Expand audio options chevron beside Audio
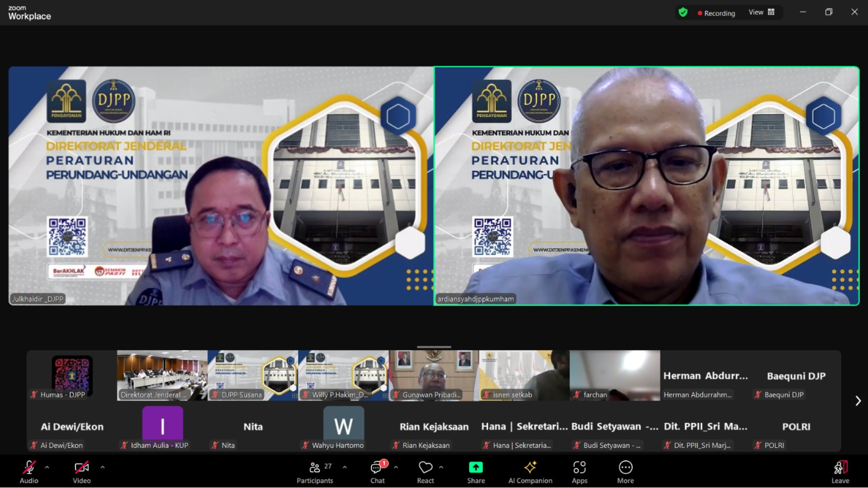This screenshot has height=488, width=868. click(47, 467)
